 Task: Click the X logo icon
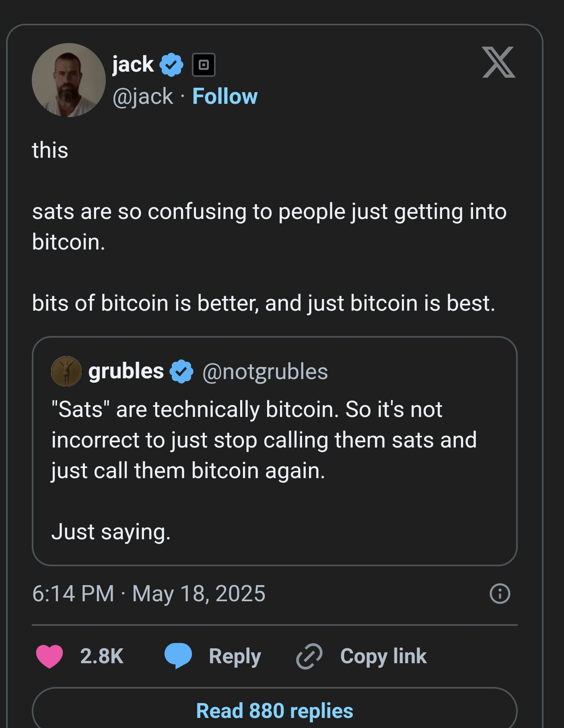pyautogui.click(x=498, y=62)
